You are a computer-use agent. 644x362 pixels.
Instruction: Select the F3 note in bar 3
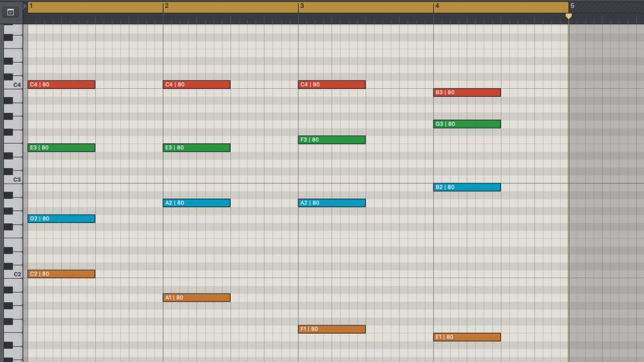(x=331, y=140)
